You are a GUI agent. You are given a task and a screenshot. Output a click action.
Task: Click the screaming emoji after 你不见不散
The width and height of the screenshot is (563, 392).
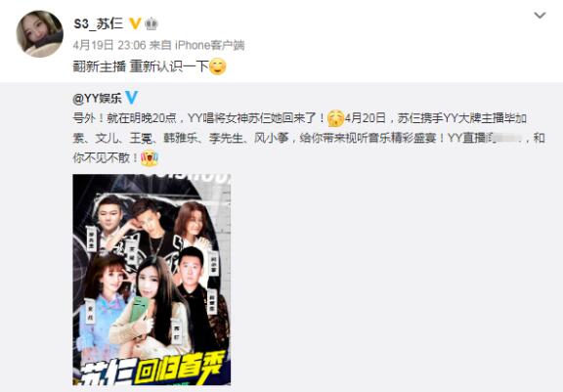tap(150, 158)
